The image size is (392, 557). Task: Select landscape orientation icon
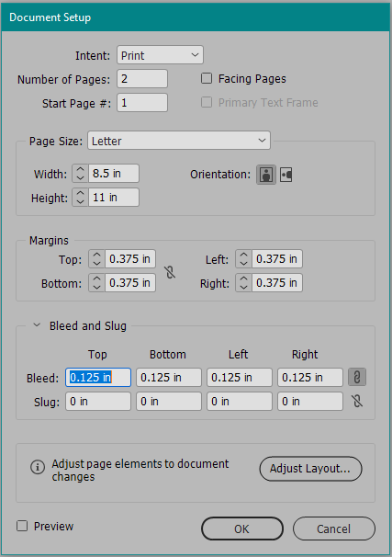[x=286, y=175]
